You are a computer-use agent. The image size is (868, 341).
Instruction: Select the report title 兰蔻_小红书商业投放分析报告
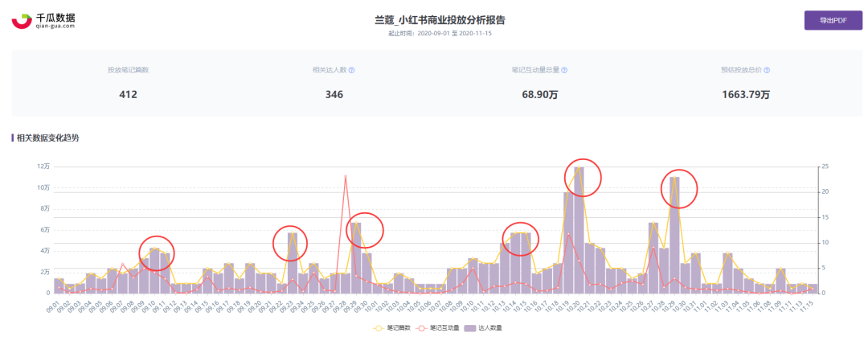point(440,20)
